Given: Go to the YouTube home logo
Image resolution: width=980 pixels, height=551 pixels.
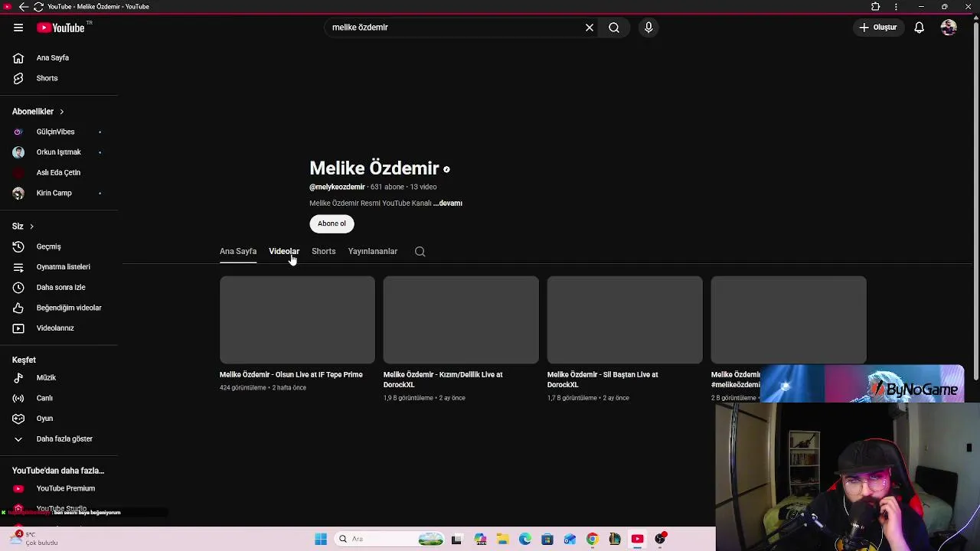Looking at the screenshot, I should (x=60, y=28).
